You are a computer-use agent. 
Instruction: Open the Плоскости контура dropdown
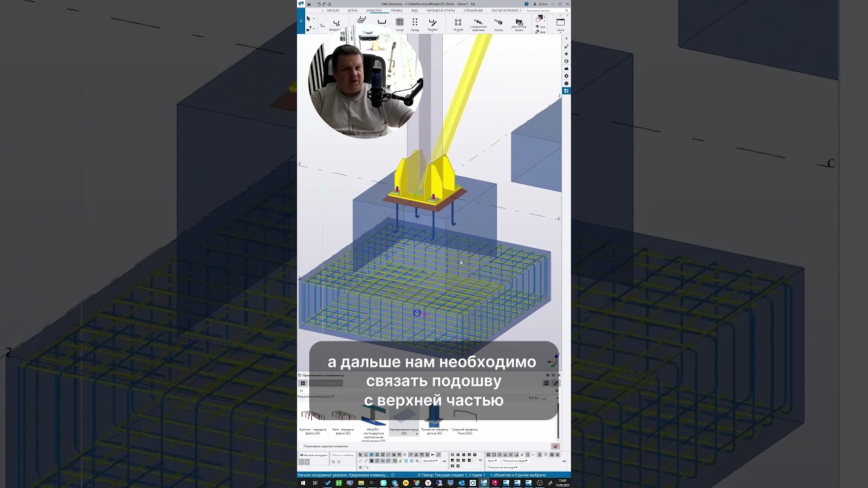point(502,467)
